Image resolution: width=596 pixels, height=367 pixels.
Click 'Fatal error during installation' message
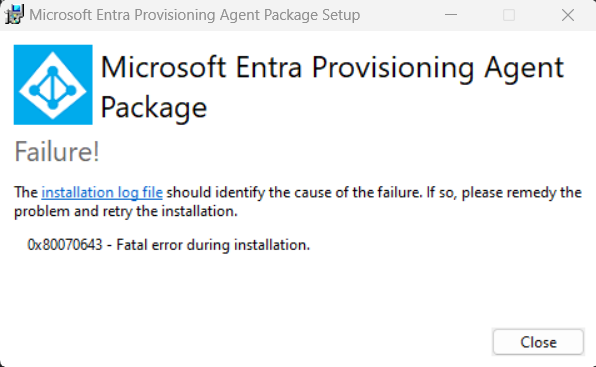[213, 245]
